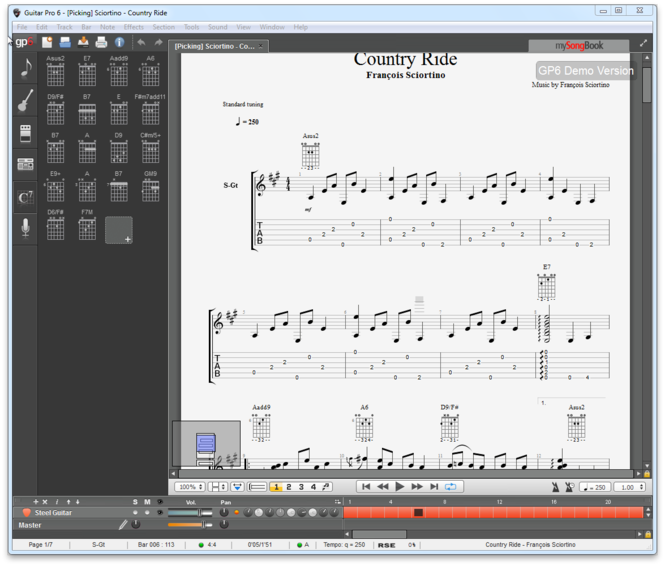The image size is (665, 566).
Task: Close the [Picking] Sciortino tab
Action: 261,46
